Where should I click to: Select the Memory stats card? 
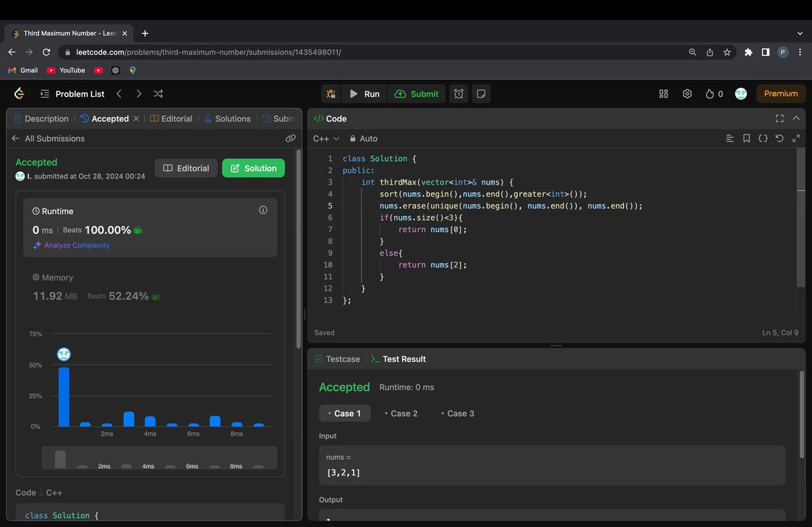[150, 289]
